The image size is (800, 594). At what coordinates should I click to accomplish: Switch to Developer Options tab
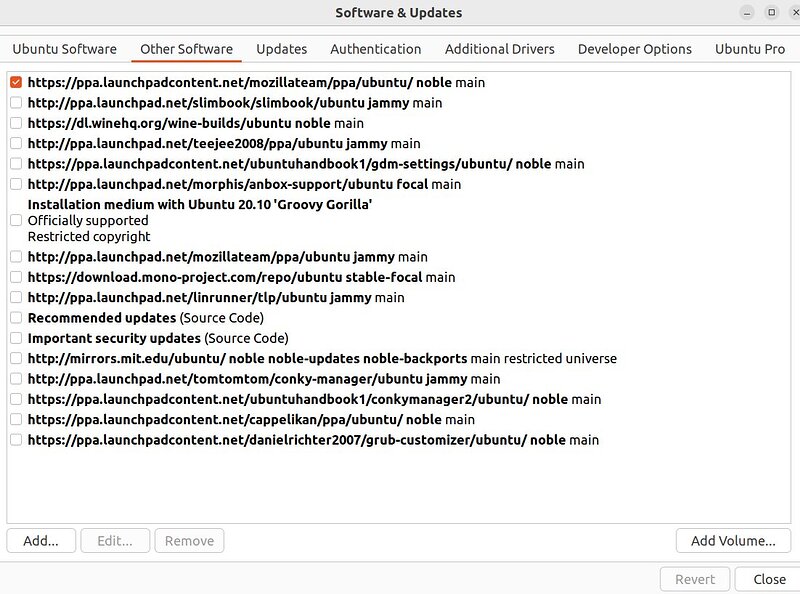pyautogui.click(x=635, y=49)
